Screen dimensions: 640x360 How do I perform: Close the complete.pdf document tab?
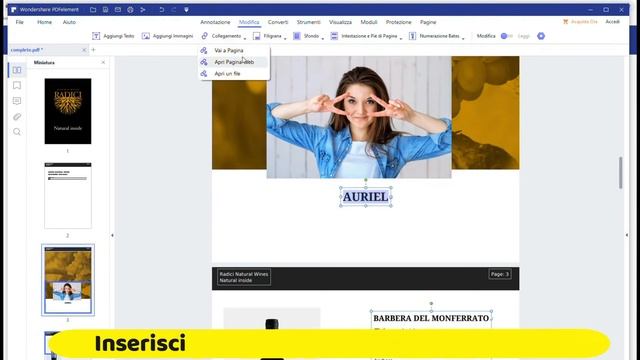84,50
